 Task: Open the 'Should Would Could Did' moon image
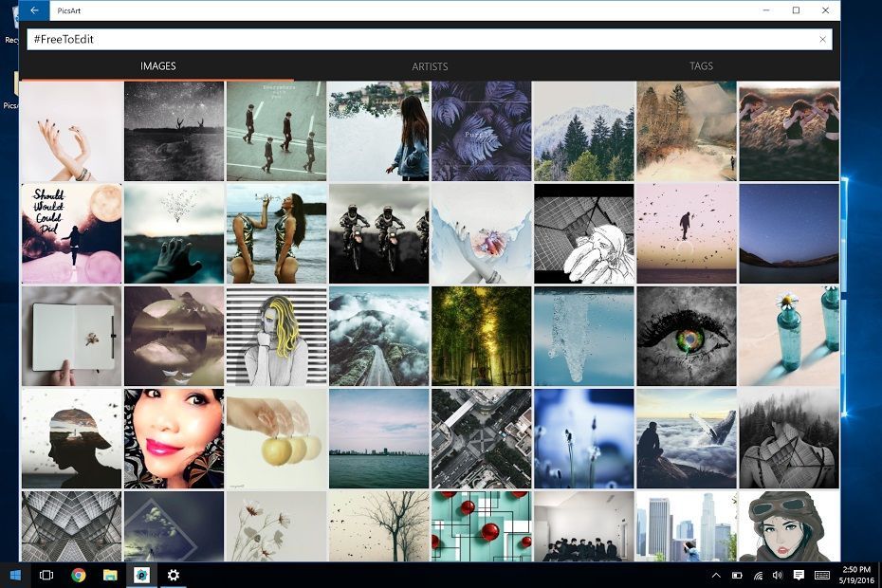click(x=71, y=232)
